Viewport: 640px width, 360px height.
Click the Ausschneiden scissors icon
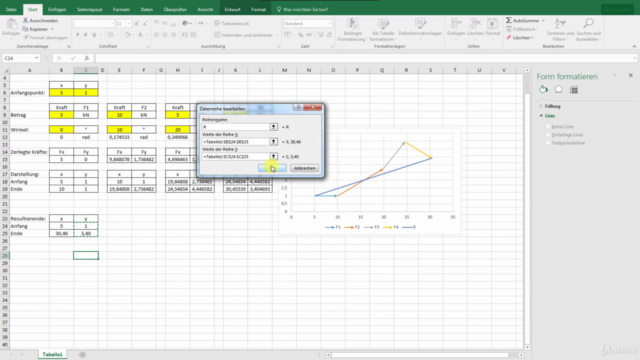[25, 20]
